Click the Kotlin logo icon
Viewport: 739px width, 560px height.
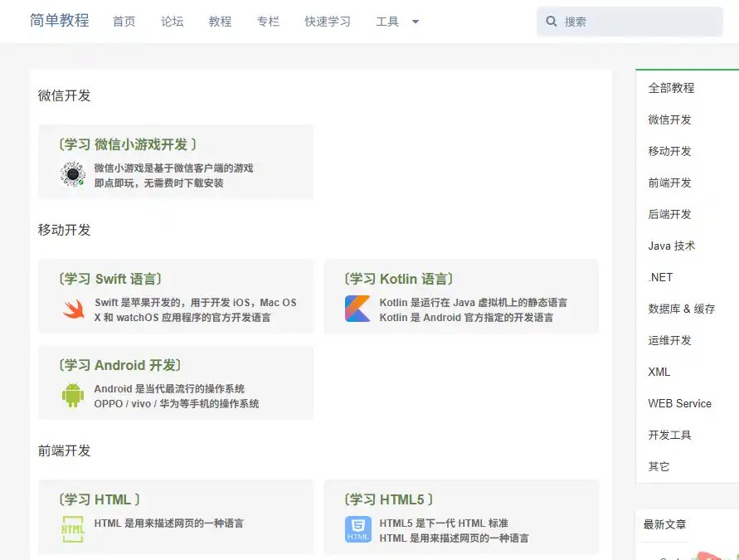357,309
